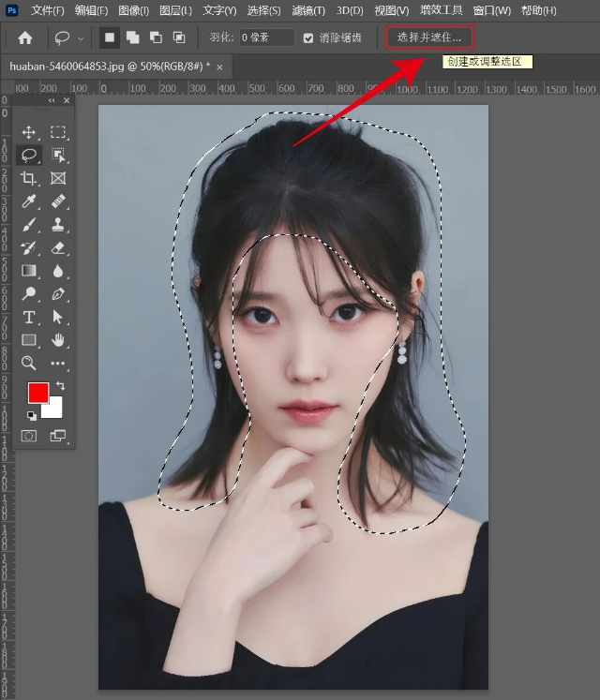The width and height of the screenshot is (600, 700).
Task: Open the 视图(V) menu
Action: point(391,10)
